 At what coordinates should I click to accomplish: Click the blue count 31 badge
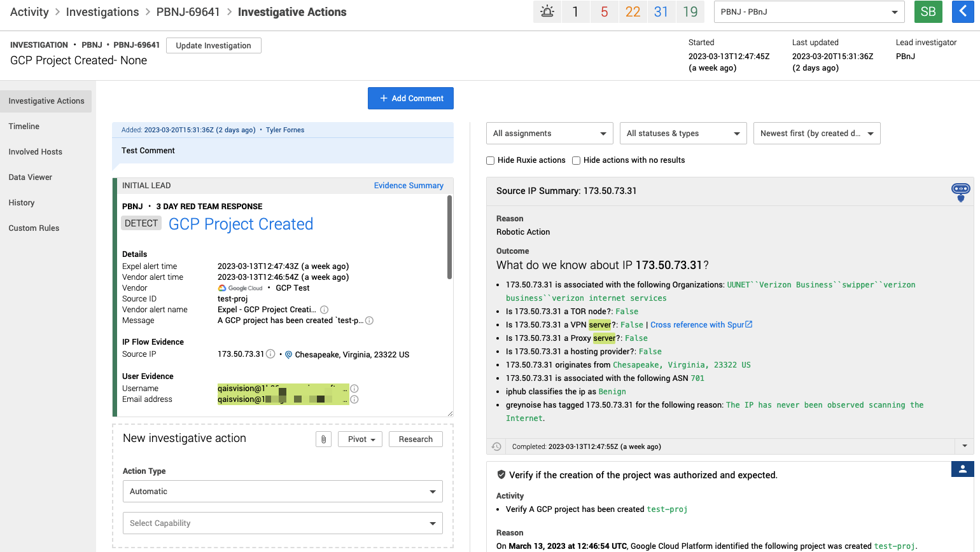coord(661,11)
